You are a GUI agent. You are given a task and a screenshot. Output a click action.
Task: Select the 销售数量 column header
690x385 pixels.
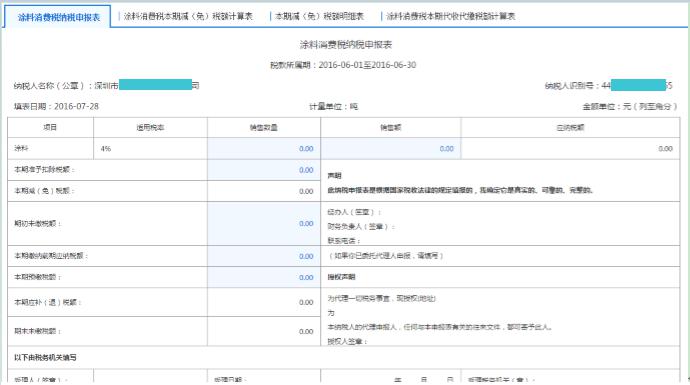[264, 128]
